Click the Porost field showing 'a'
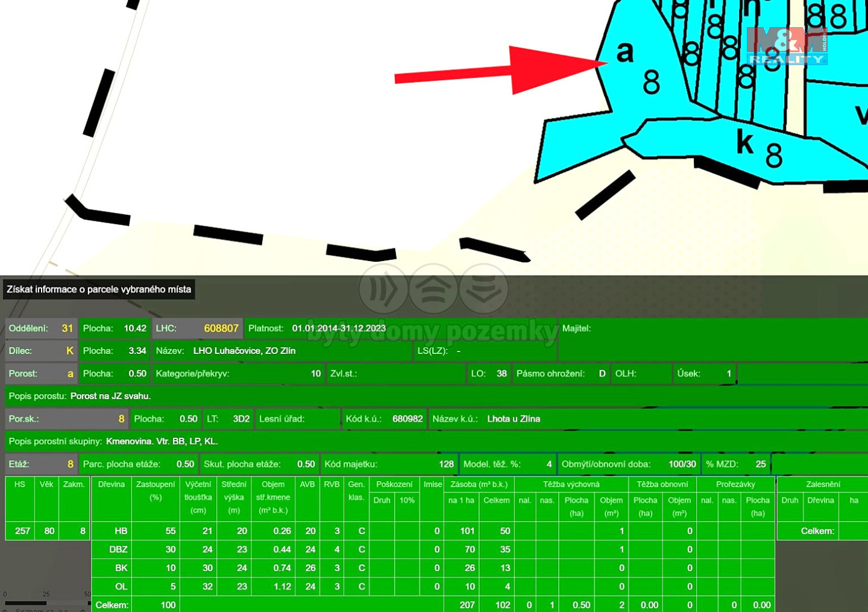Viewport: 868px width, 612px height. coord(70,374)
